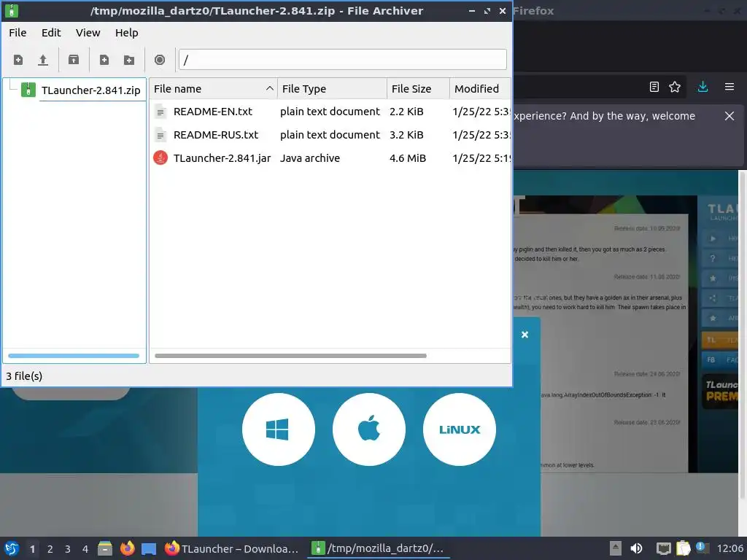The image size is (747, 560).
Task: Switch to workspace 4 in taskbar
Action: tap(85, 549)
